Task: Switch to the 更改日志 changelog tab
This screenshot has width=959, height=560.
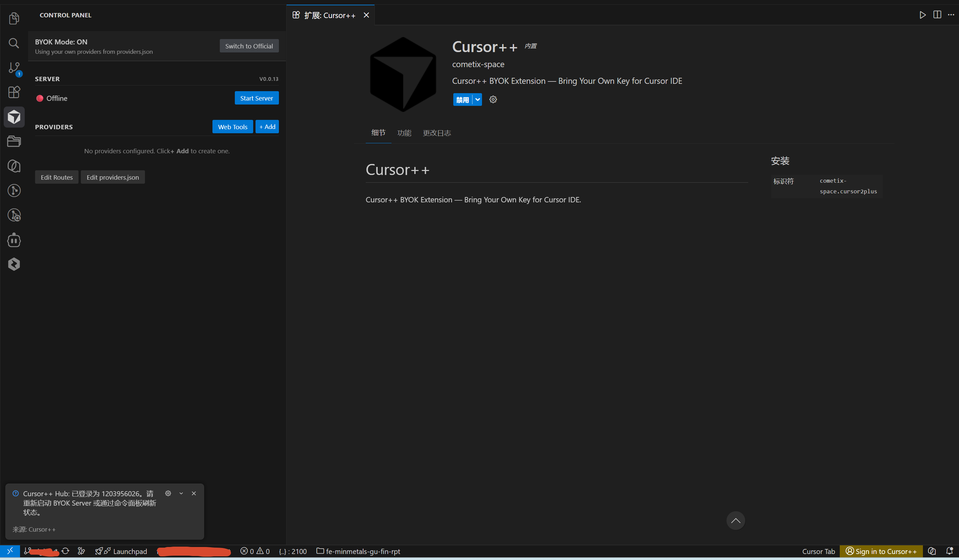Action: click(x=437, y=133)
